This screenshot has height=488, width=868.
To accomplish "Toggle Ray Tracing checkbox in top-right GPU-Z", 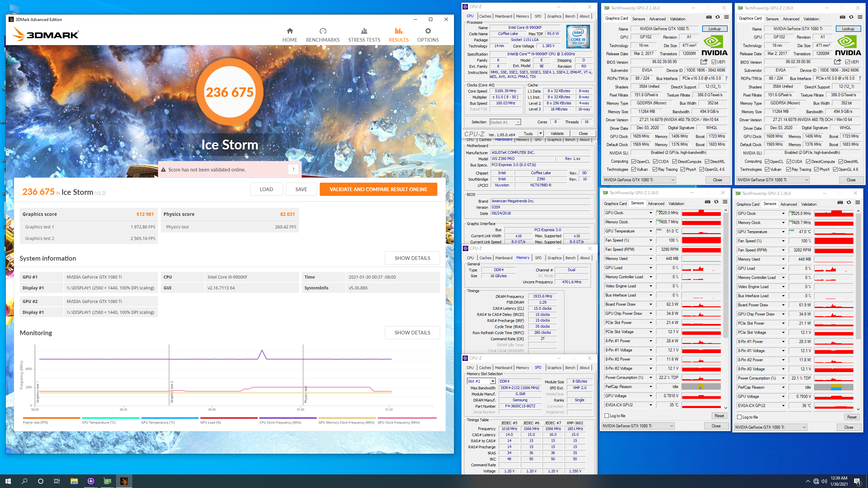I will pyautogui.click(x=788, y=169).
